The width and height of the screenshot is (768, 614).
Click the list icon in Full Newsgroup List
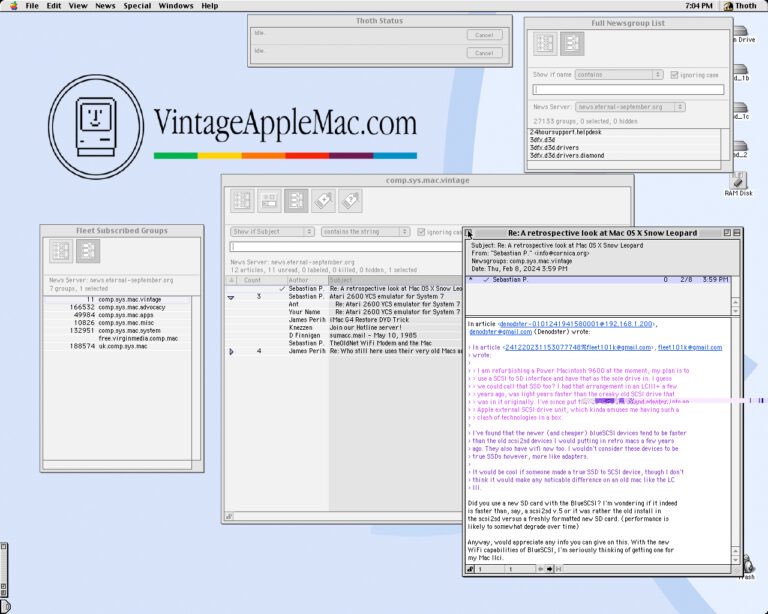pos(572,44)
